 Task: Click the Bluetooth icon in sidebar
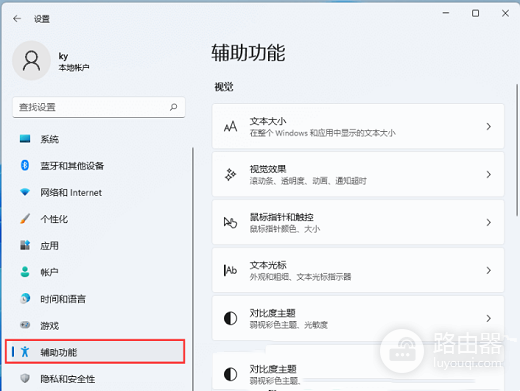coord(25,165)
